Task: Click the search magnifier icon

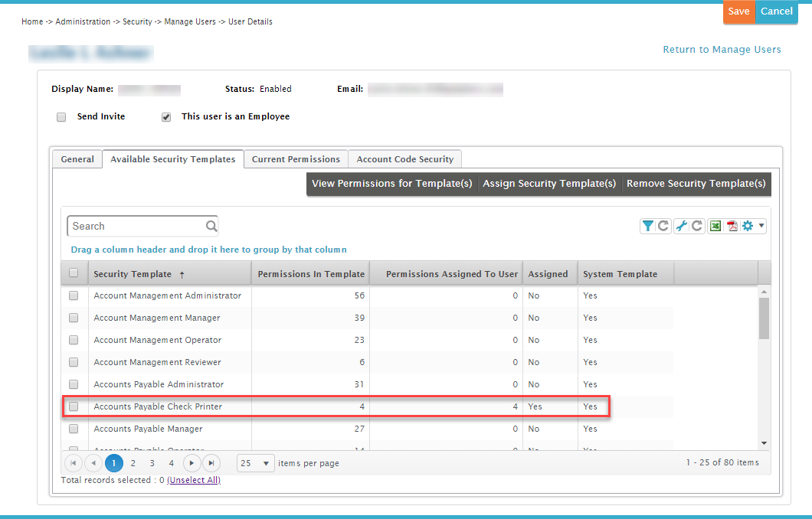Action: [x=211, y=226]
